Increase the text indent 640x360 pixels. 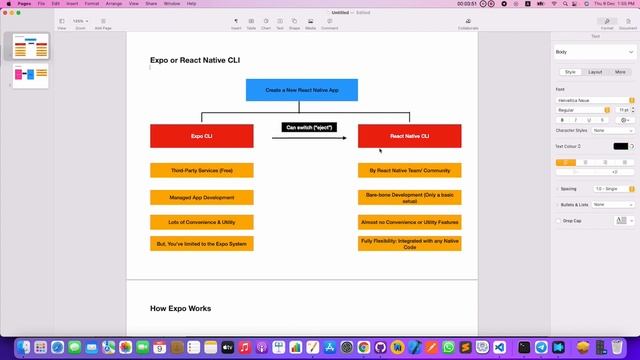tap(615, 172)
